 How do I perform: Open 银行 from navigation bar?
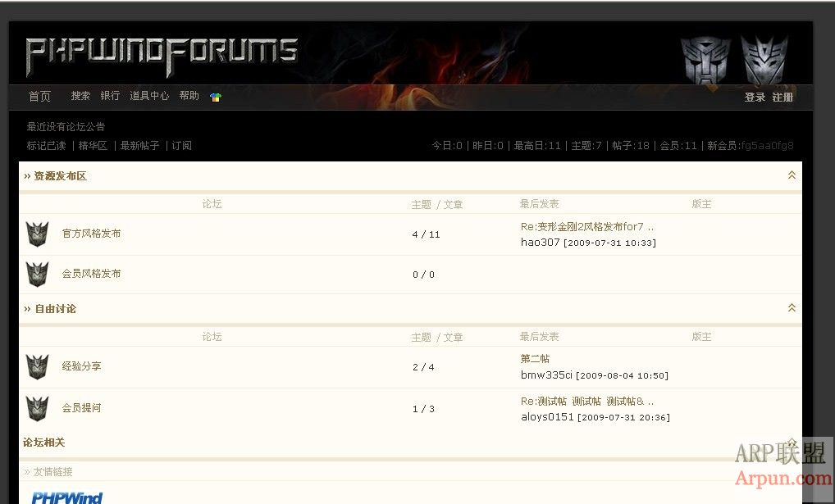(x=110, y=96)
